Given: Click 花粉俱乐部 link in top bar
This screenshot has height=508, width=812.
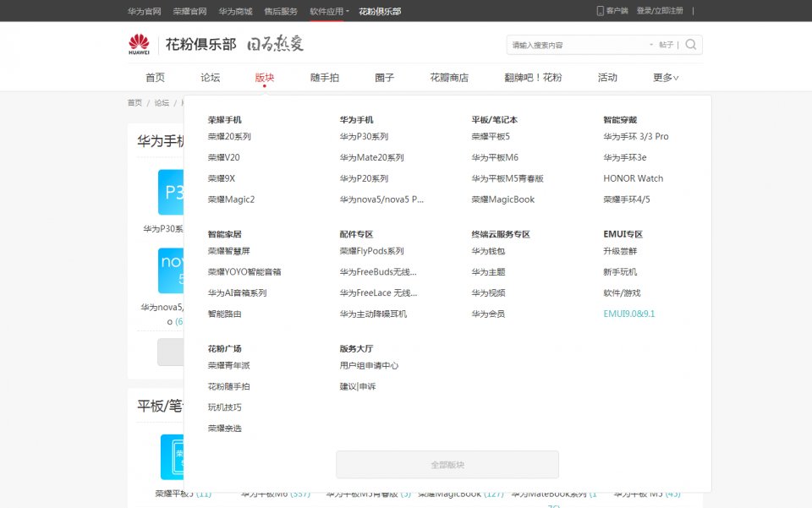Looking at the screenshot, I should click(380, 11).
